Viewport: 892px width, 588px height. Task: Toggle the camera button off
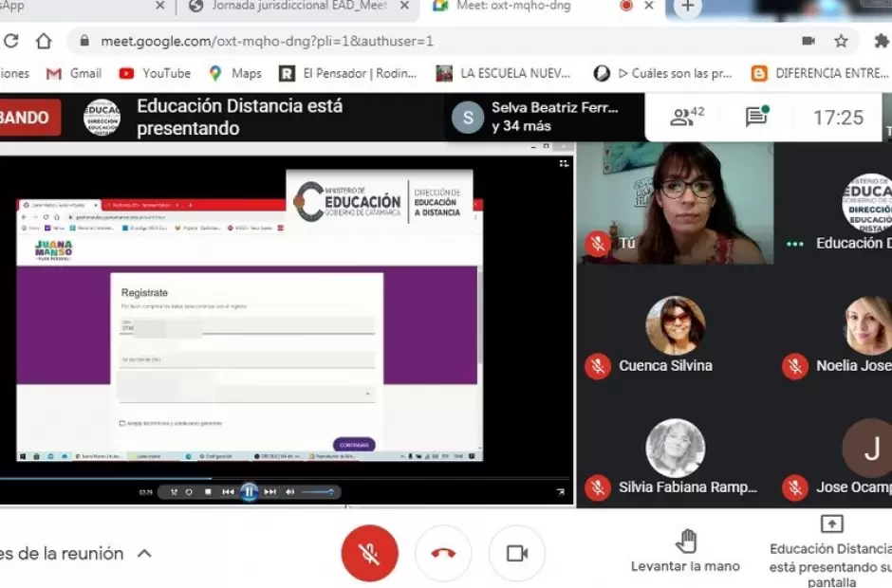pyautogui.click(x=517, y=553)
